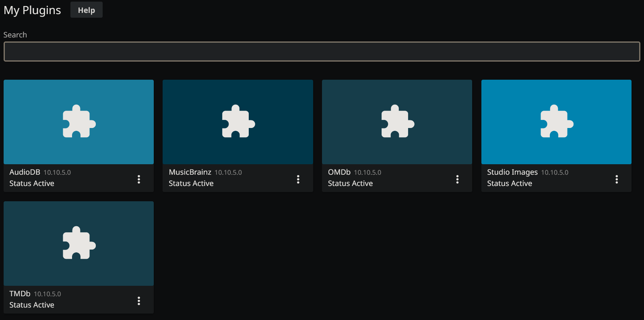This screenshot has width=644, height=320.
Task: Click the AudioDB puzzle piece icon
Action: [79, 122]
